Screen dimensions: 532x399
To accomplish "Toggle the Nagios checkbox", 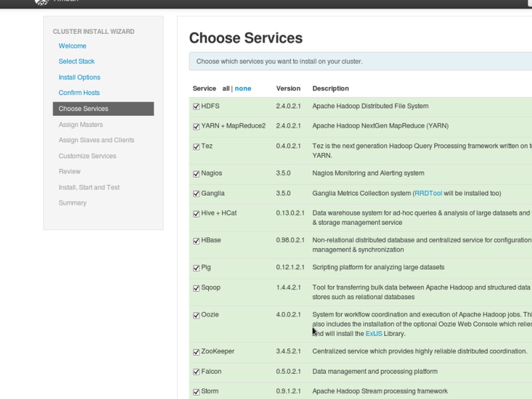I will pos(196,174).
